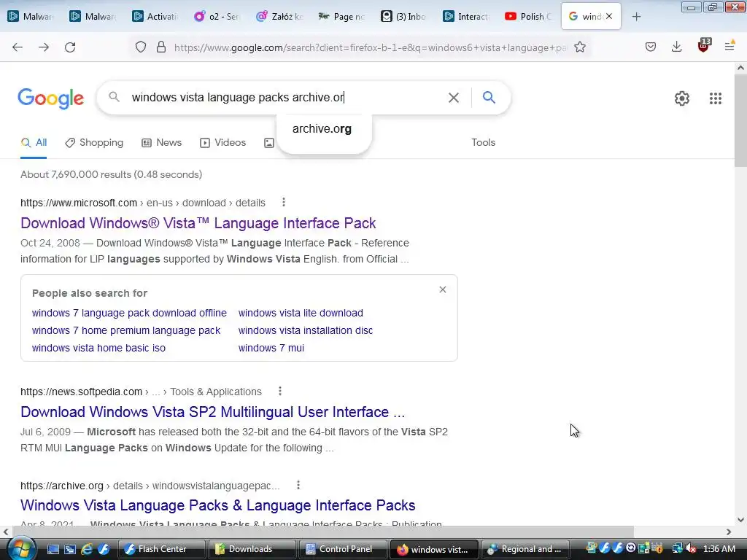The height and width of the screenshot is (560, 747).
Task: Switch to the (3) Inbox tab
Action: tap(403, 17)
